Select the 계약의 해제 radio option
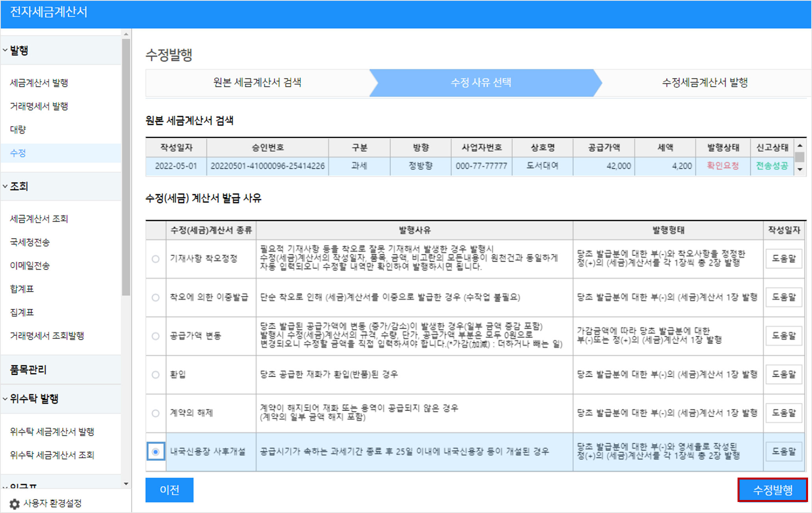The width and height of the screenshot is (812, 513). pos(156,413)
